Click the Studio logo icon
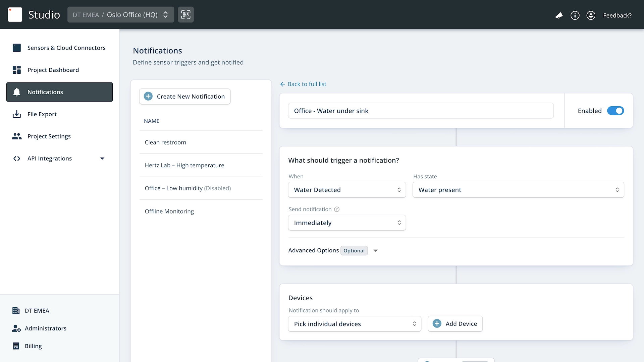Screen dimensions: 644x362 (x=15, y=15)
